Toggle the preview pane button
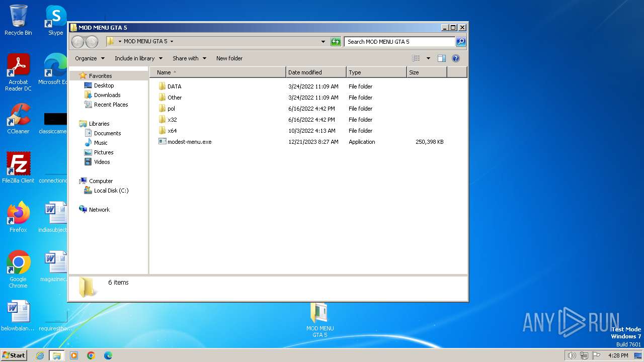 point(442,58)
